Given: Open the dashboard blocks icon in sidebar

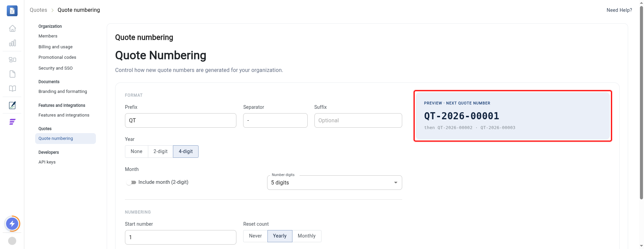Looking at the screenshot, I should click(x=12, y=59).
